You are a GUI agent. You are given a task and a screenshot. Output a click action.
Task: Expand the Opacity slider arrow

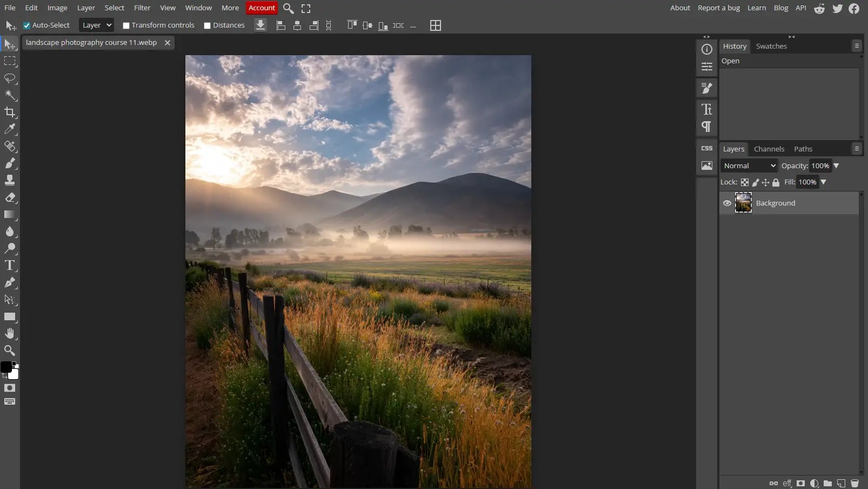[x=836, y=166]
